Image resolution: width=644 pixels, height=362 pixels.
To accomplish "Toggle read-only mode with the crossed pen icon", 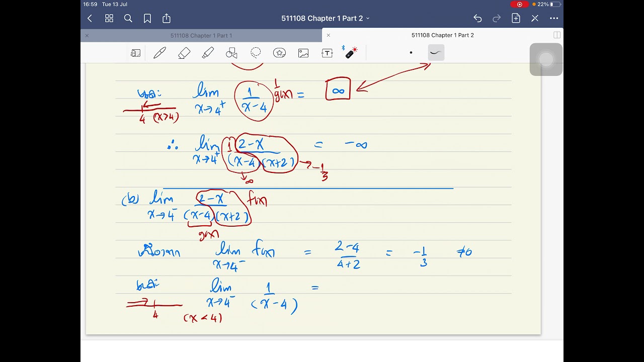I will pyautogui.click(x=535, y=19).
